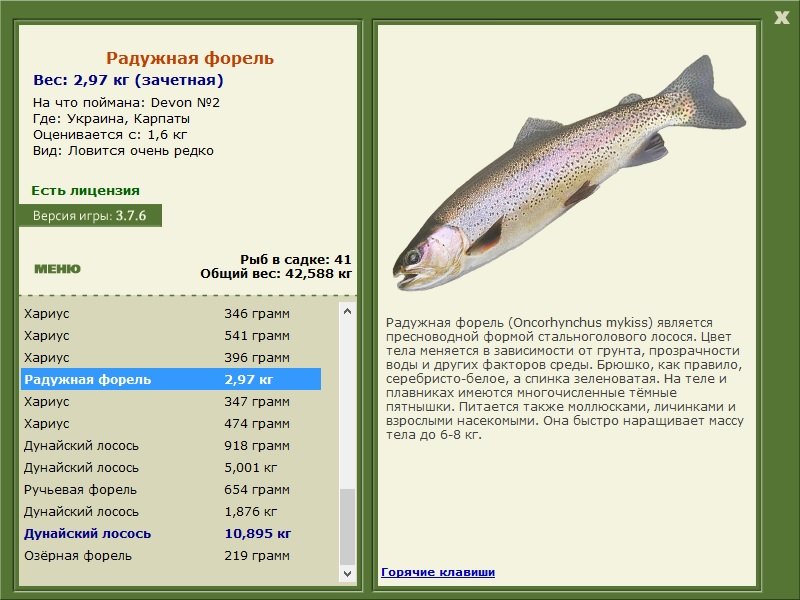Viewport: 800px width, 600px height.
Task: Select the Дунайский лосось 1,876 кг row
Action: pyautogui.click(x=171, y=511)
